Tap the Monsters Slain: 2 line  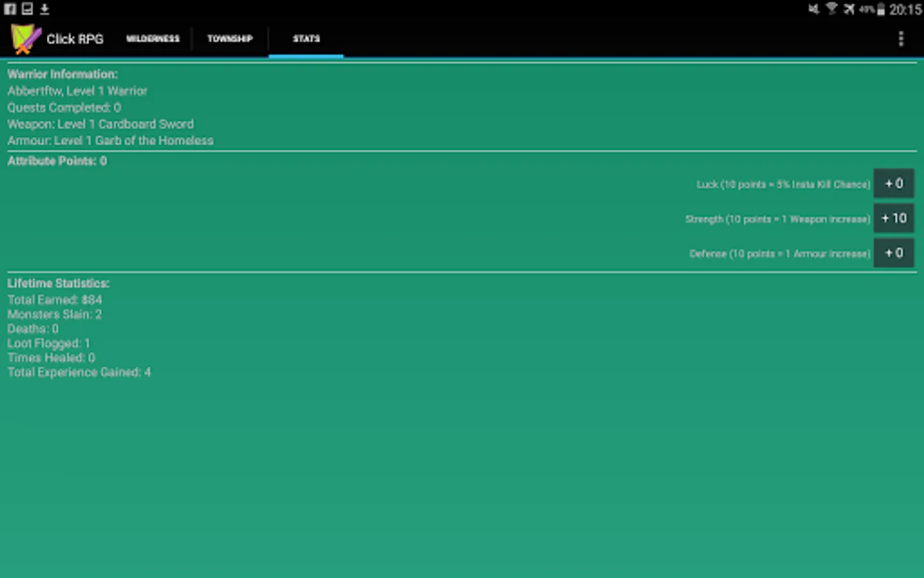(55, 315)
